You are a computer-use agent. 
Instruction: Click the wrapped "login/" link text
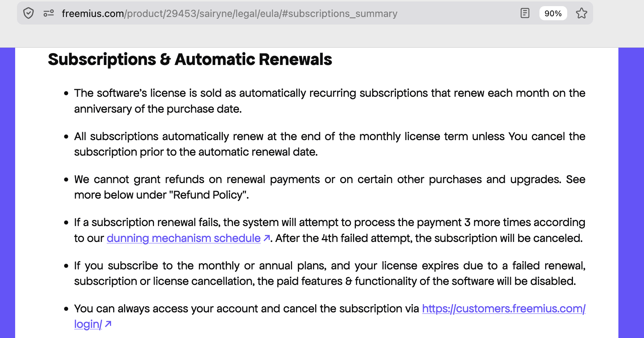tap(88, 324)
